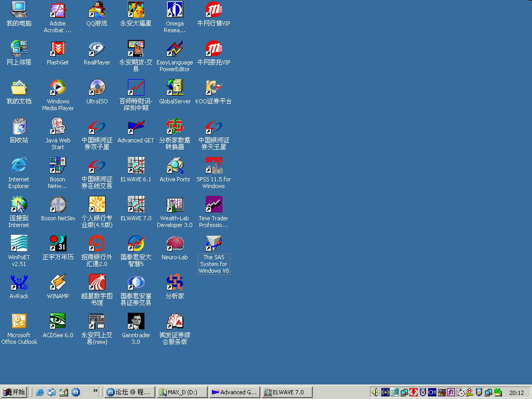
Task: Select the Omega Research shortcut icon
Action: [175, 9]
